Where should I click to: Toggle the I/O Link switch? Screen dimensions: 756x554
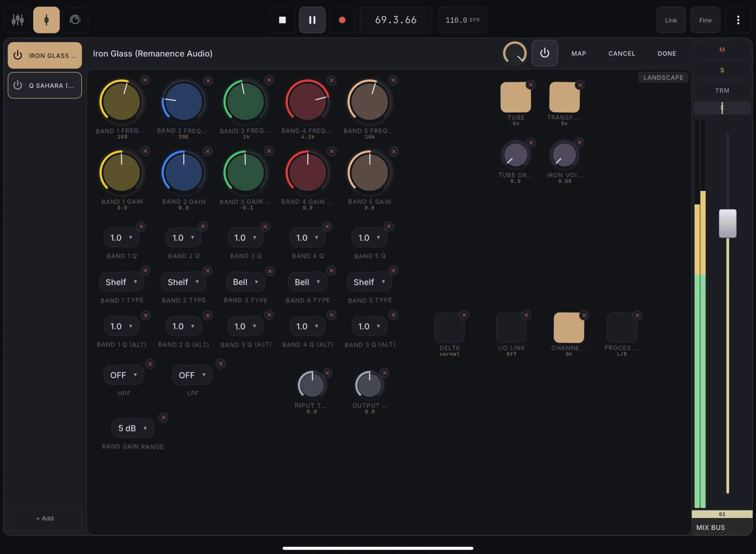tap(511, 328)
